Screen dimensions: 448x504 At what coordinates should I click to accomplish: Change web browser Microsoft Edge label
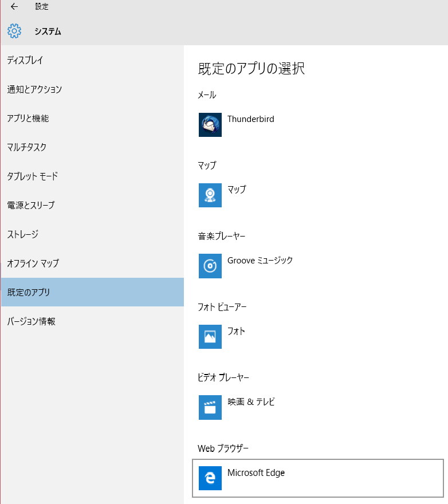click(x=256, y=473)
